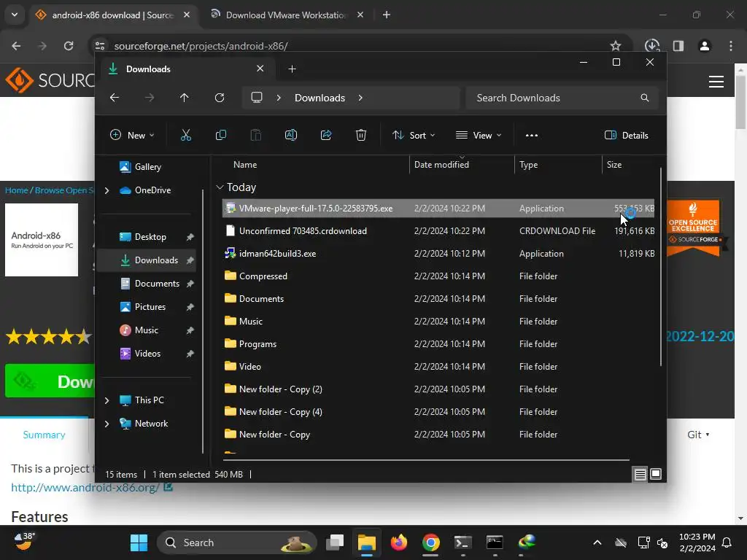
Task: Click the file list vertical scrollbar
Action: [661, 267]
